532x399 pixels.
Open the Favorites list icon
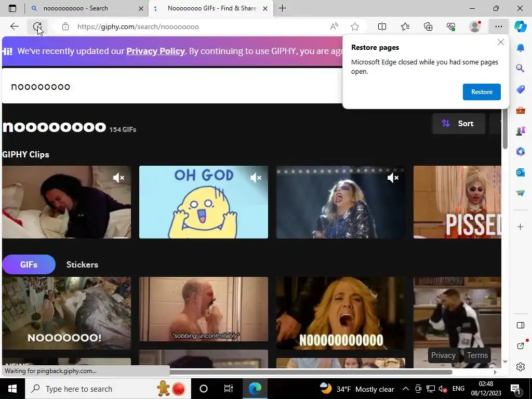pos(405,26)
